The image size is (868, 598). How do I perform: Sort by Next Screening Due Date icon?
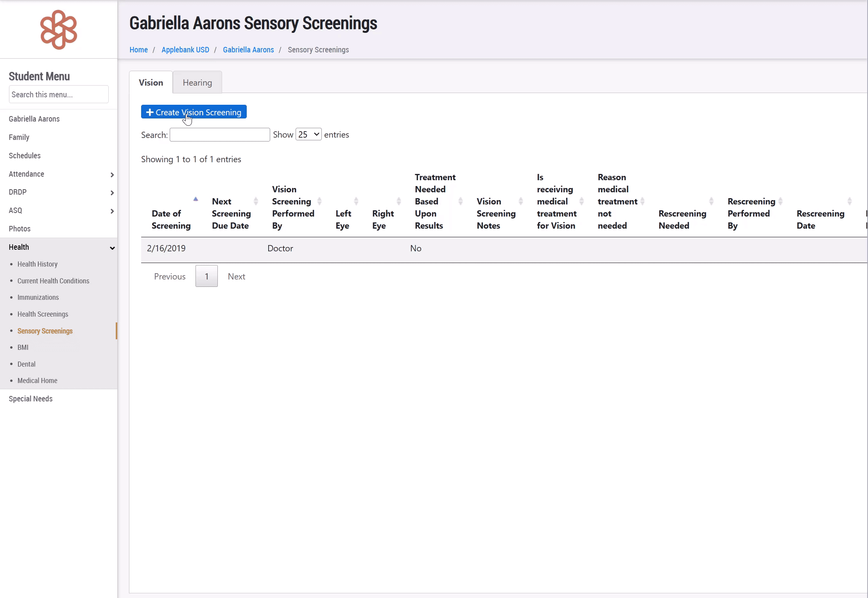256,201
